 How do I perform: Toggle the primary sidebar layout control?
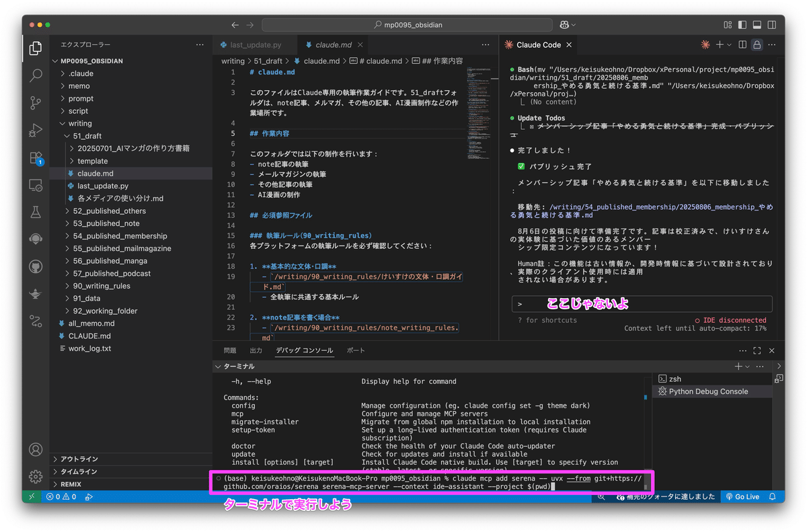tap(744, 24)
